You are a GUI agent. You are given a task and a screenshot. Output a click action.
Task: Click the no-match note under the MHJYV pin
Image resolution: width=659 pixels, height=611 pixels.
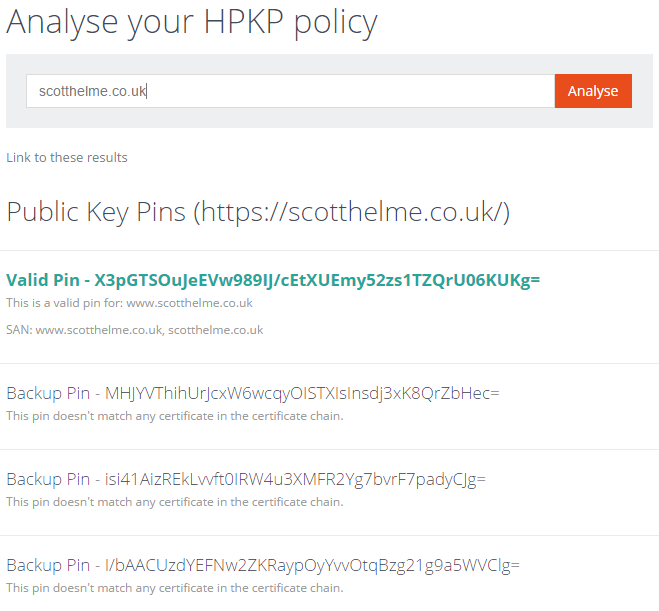(x=174, y=416)
